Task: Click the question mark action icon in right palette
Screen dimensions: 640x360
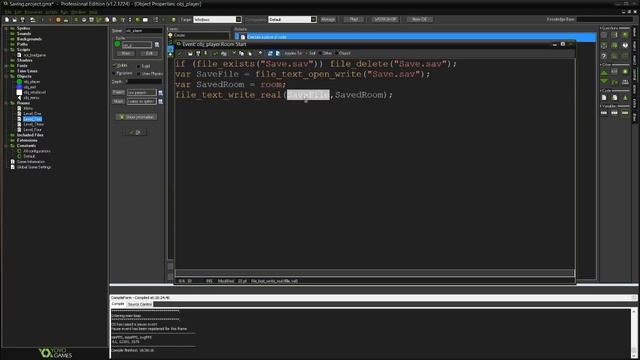Action: (x=604, y=56)
